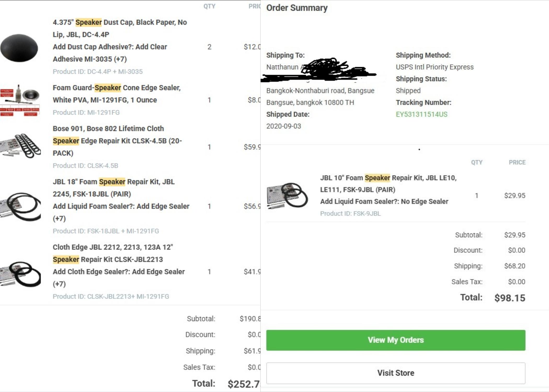Click JBL 10" Foam Speaker Repair Kit title
549x392 pixels.
[388, 183]
